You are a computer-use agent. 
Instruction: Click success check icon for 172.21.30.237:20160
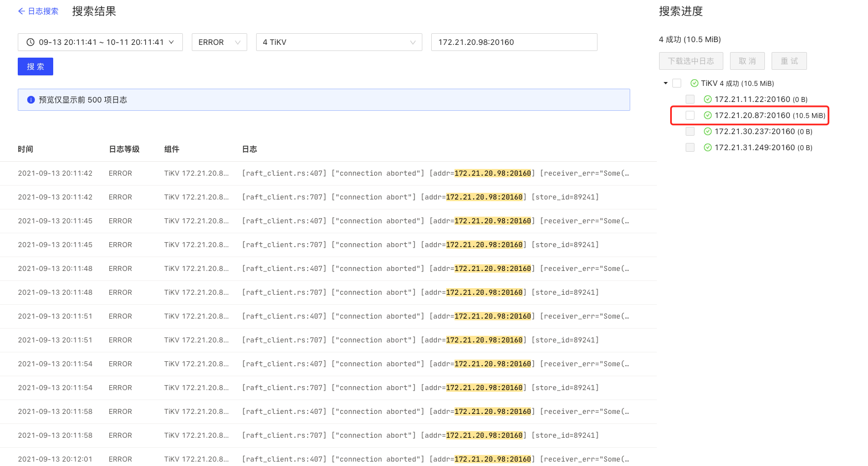click(707, 131)
